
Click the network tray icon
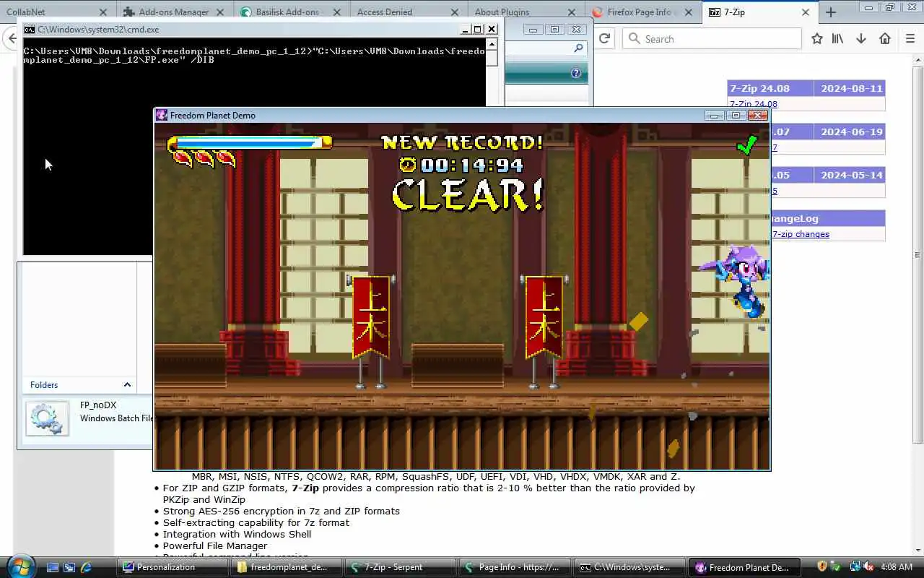click(x=855, y=566)
